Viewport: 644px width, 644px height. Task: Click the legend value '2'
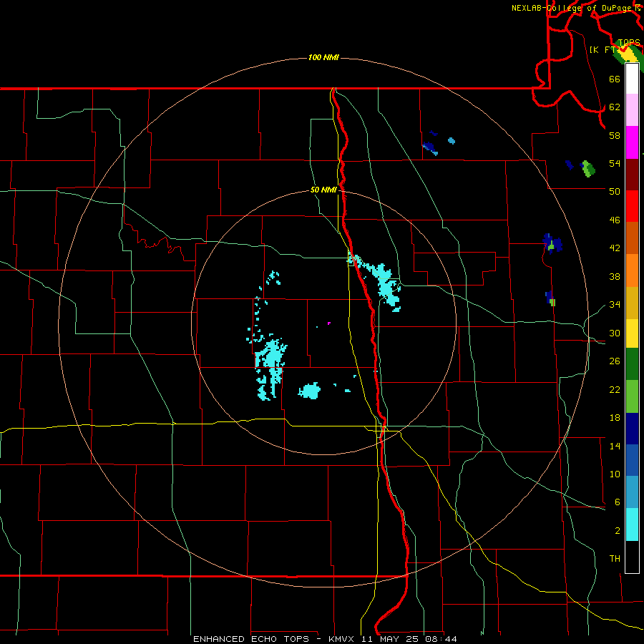[x=618, y=531]
